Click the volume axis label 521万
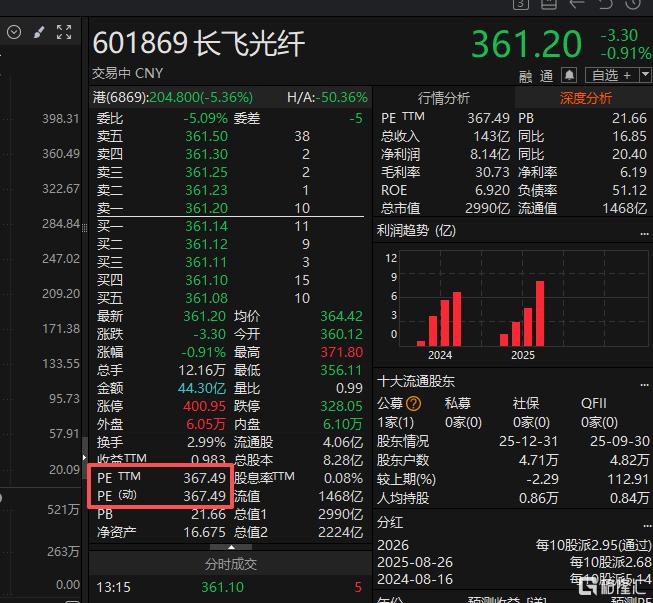Screen dimensions: 653x603 pos(63,509)
